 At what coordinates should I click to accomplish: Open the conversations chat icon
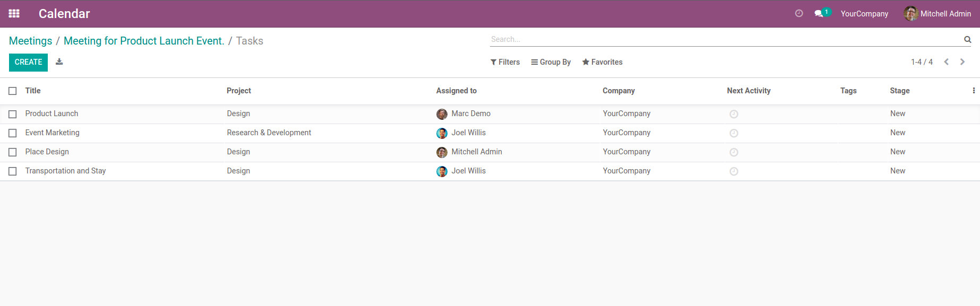(x=819, y=14)
